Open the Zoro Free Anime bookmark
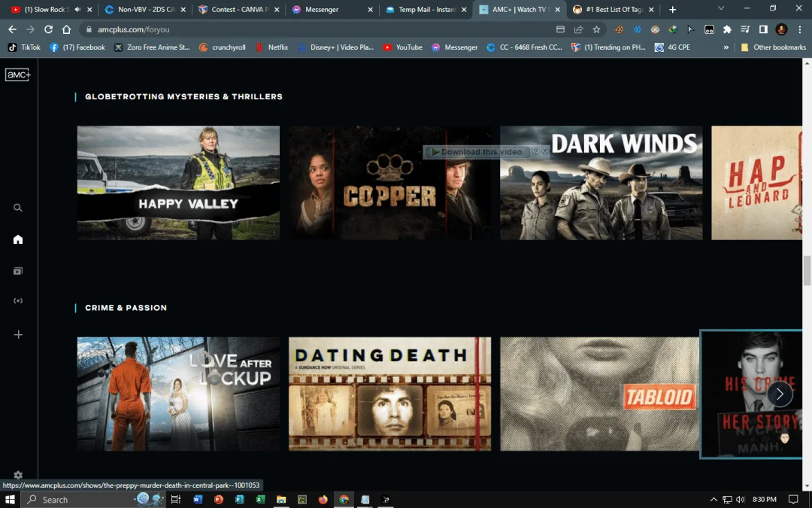Screen dimensions: 812x508 (x=152, y=47)
